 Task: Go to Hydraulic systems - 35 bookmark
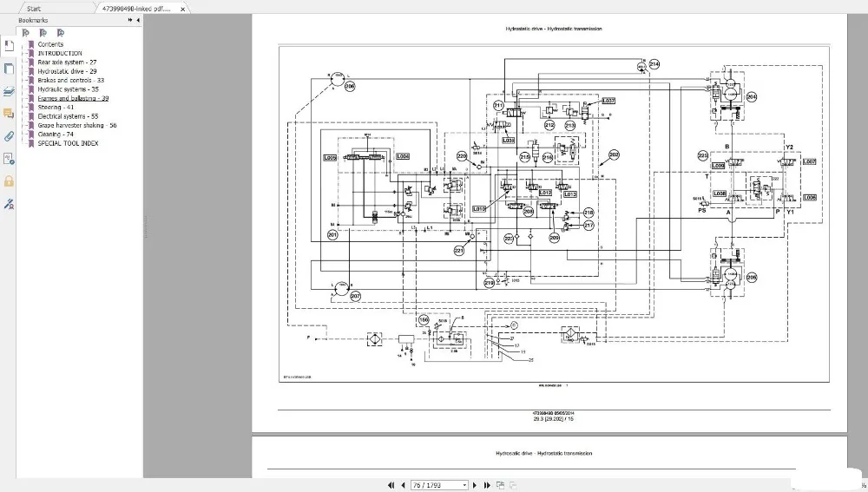coord(68,89)
